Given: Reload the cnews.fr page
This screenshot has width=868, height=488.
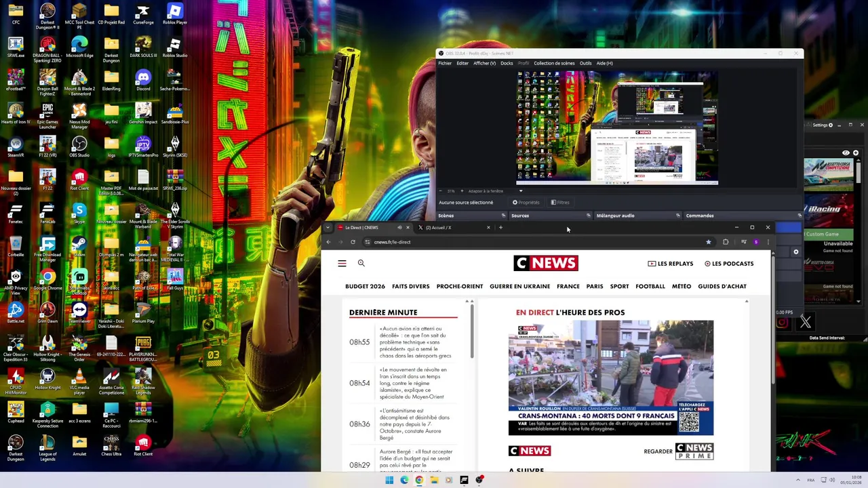Looking at the screenshot, I should (x=353, y=242).
